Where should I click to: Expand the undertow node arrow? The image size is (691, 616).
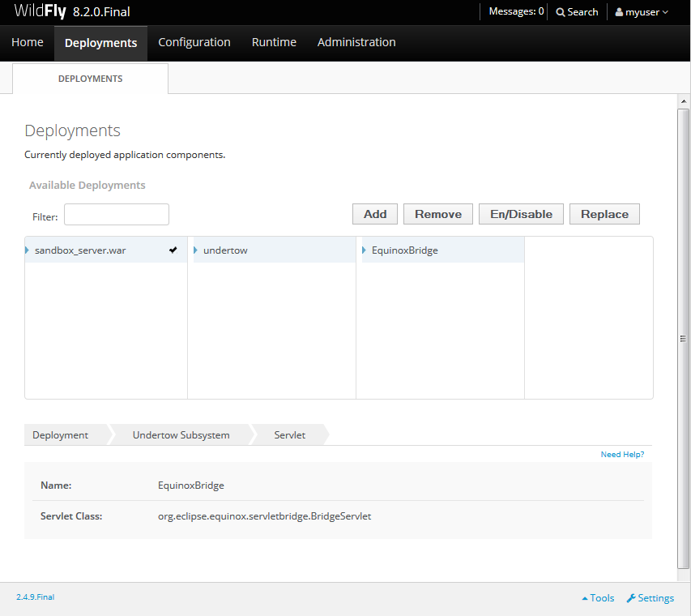[x=195, y=250]
